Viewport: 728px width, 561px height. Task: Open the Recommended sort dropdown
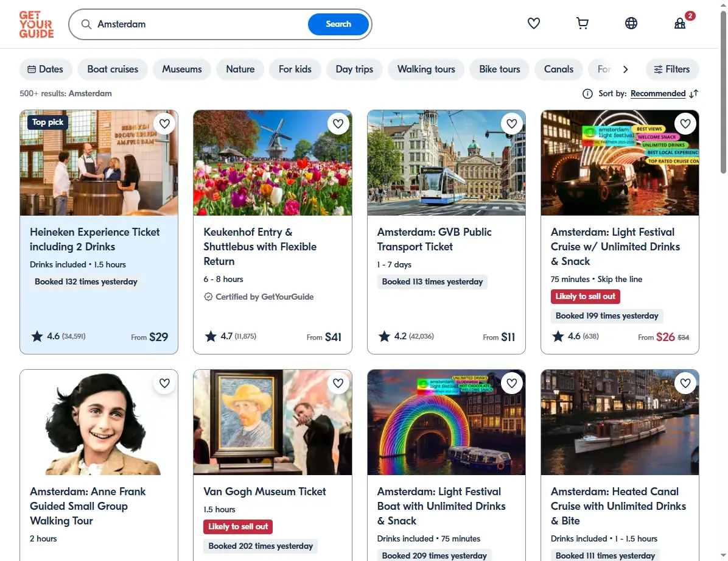[658, 93]
